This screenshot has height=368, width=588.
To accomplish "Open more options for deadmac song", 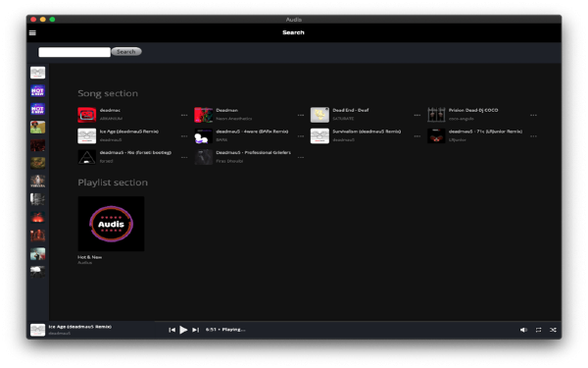I will click(184, 115).
